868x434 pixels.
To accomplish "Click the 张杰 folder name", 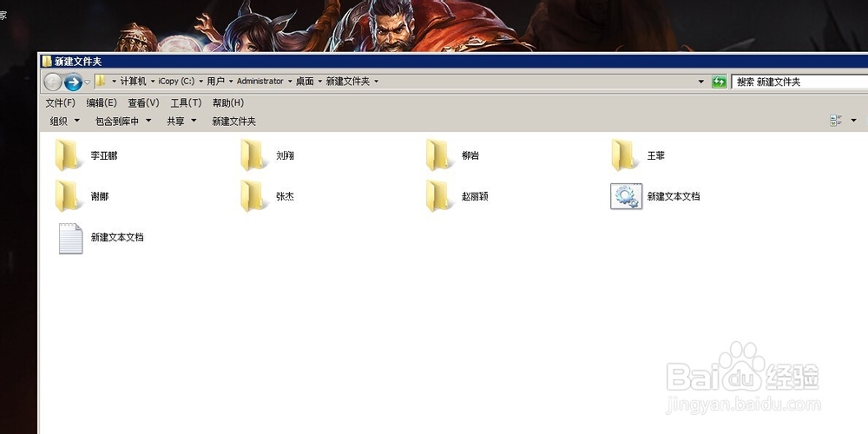I will point(285,196).
